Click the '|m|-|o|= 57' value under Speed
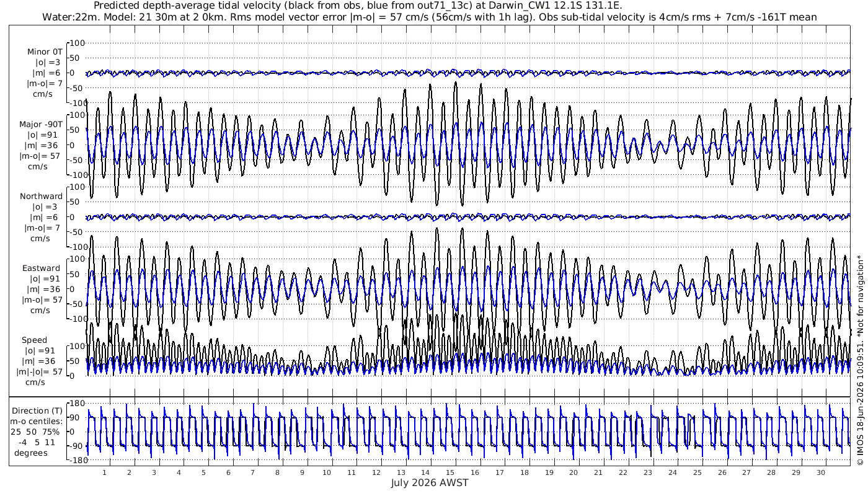Viewport: 868px width, 496px height. pyautogui.click(x=40, y=372)
